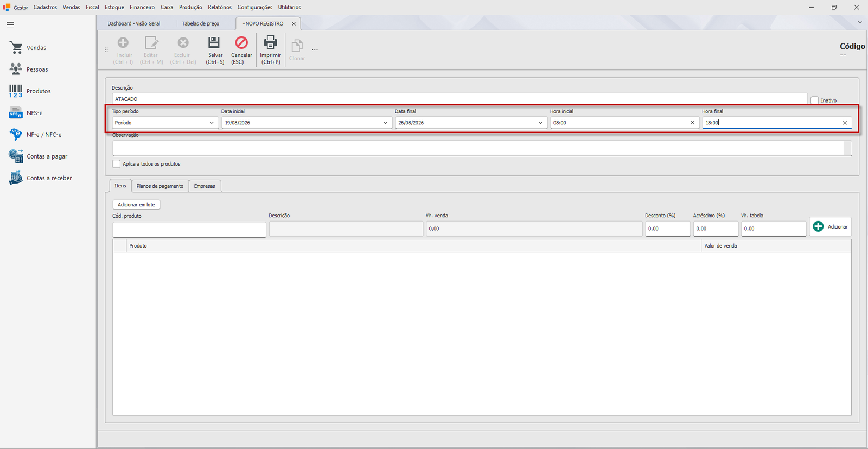The height and width of the screenshot is (449, 868).
Task: Open Pessoas people icon in sidebar
Action: click(16, 69)
